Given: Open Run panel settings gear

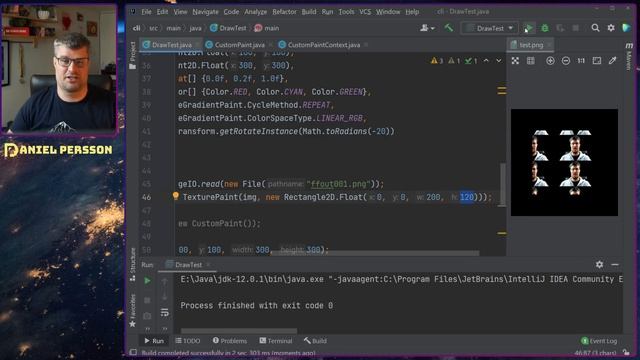Looking at the screenshot, I should [599, 264].
